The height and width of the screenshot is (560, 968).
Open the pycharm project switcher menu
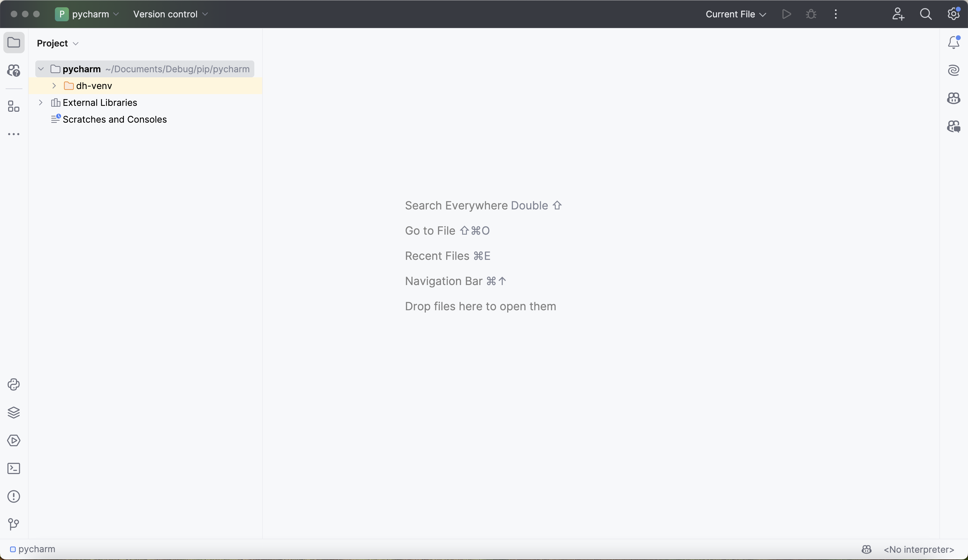coord(88,14)
